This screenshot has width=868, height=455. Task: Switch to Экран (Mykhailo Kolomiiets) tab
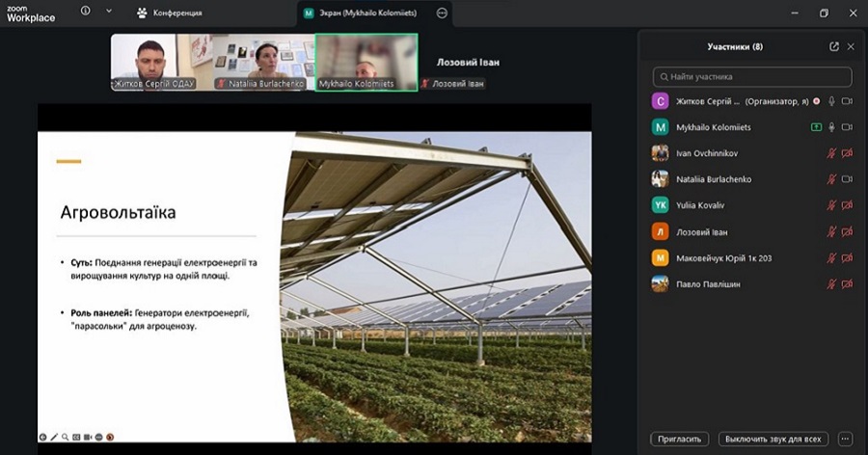tap(366, 13)
